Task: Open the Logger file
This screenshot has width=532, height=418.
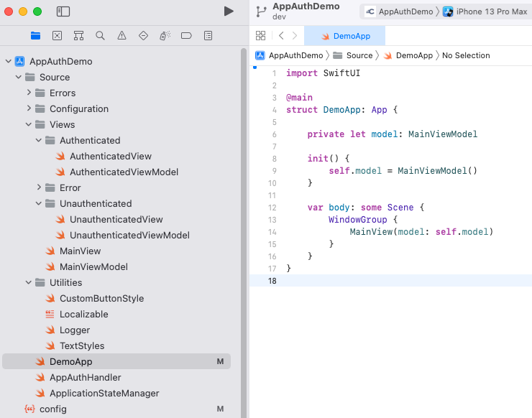Action: (75, 330)
